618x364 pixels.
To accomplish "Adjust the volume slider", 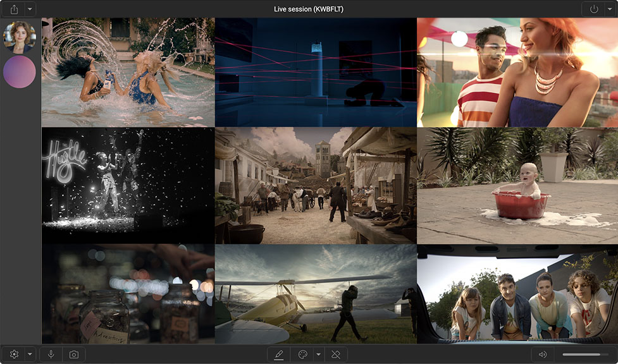I will pos(585,355).
